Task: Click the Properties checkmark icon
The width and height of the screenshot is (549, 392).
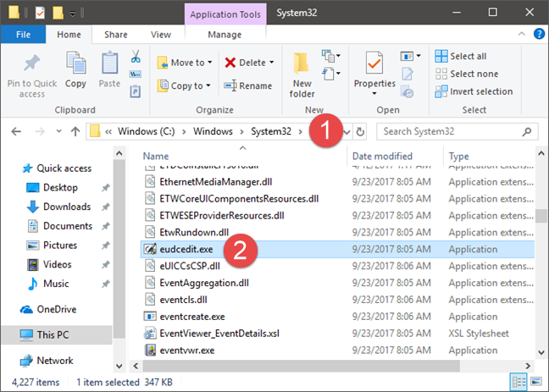Action: coord(374,63)
